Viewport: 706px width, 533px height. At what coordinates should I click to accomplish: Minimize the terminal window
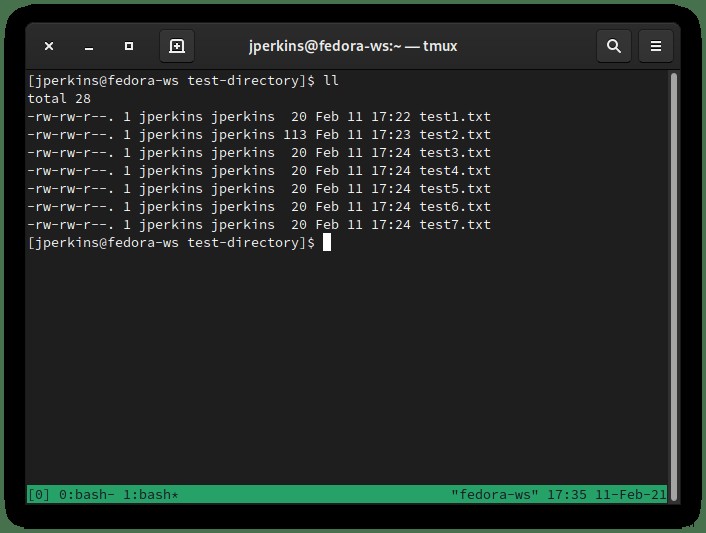[x=89, y=48]
